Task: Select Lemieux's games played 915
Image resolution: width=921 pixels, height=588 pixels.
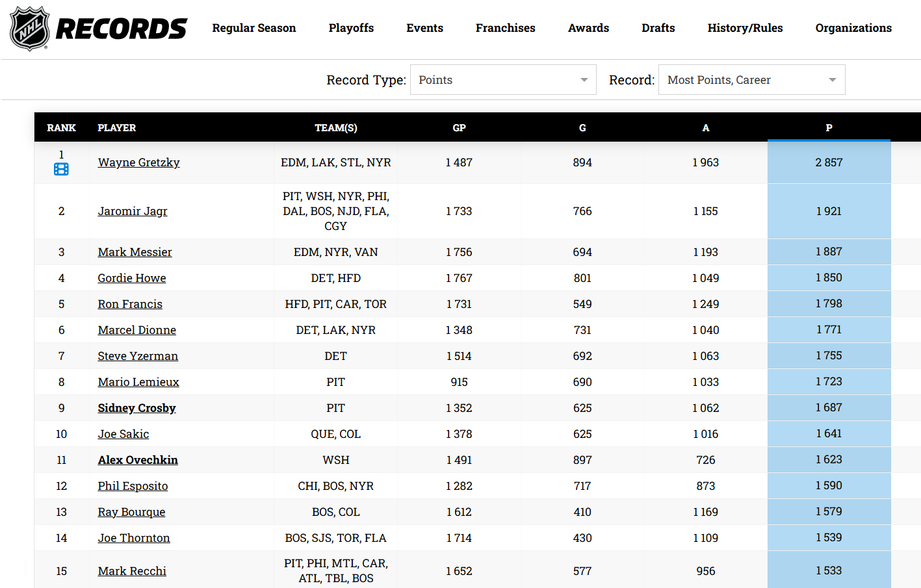Action: coord(459,382)
